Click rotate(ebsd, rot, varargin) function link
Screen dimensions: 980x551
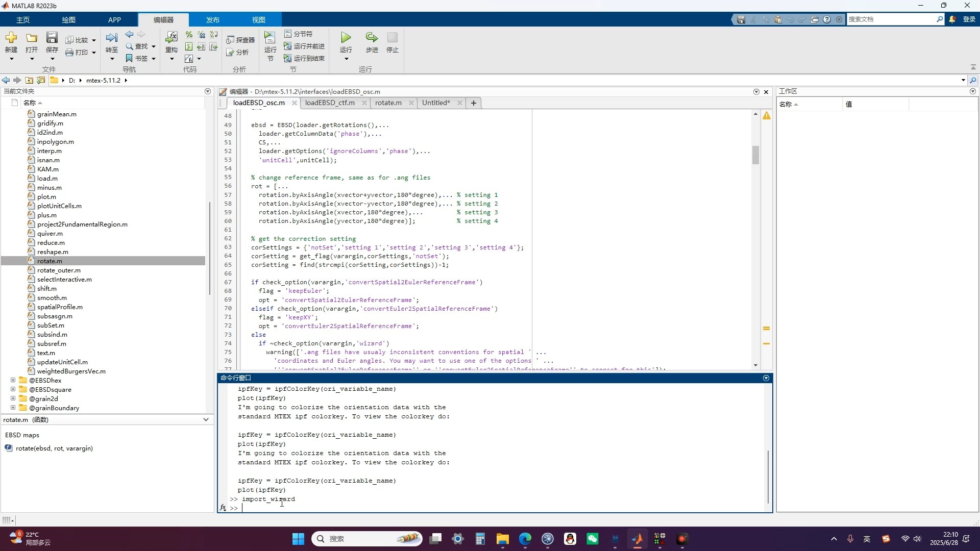(x=54, y=448)
